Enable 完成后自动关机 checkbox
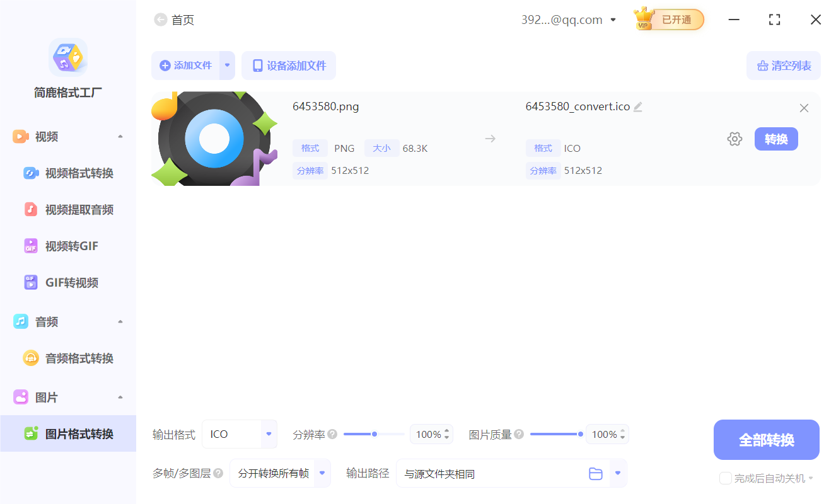The image size is (836, 504). [725, 478]
